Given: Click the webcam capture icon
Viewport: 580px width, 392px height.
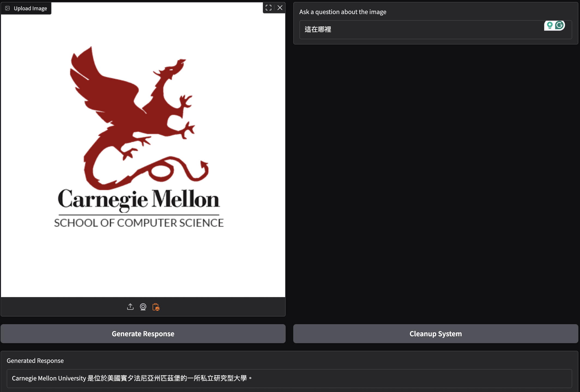Looking at the screenshot, I should 143,307.
